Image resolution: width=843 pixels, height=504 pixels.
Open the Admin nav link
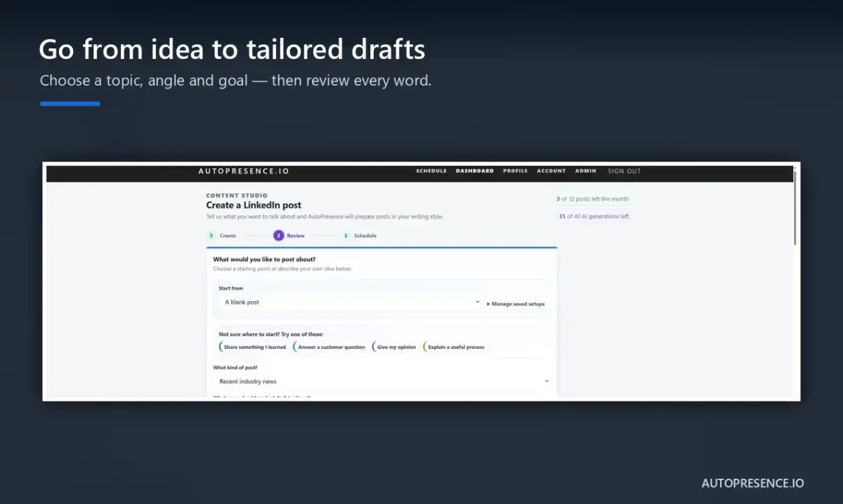tap(586, 171)
